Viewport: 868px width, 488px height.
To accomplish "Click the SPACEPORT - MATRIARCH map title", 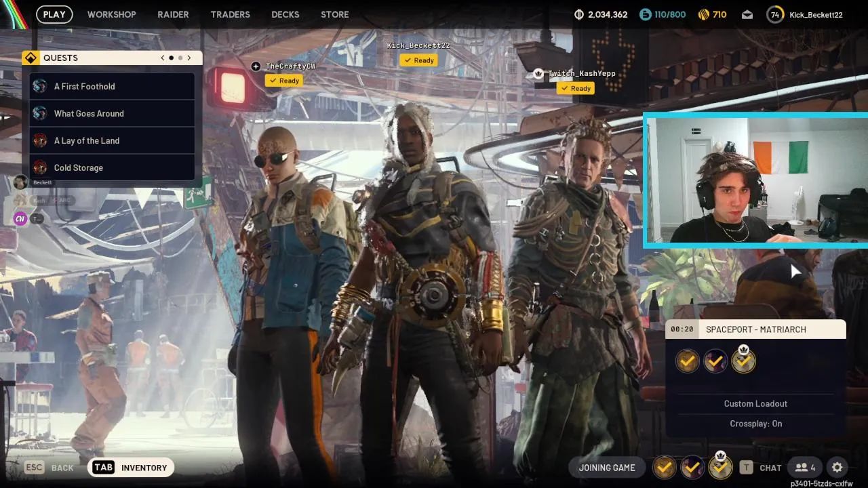I will coord(756,329).
